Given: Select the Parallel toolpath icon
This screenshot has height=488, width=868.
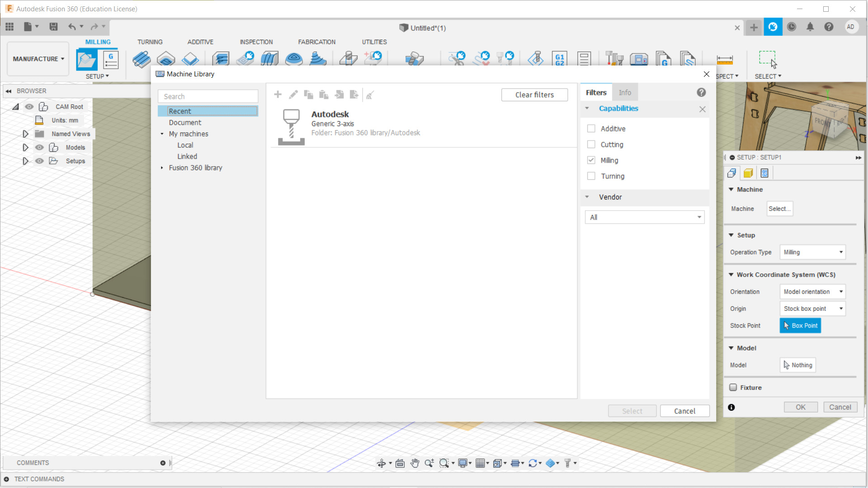Looking at the screenshot, I should click(x=270, y=59).
